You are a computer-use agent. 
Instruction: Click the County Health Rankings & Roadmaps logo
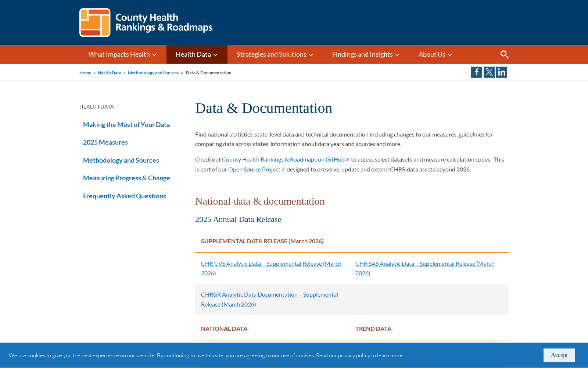[x=146, y=22]
